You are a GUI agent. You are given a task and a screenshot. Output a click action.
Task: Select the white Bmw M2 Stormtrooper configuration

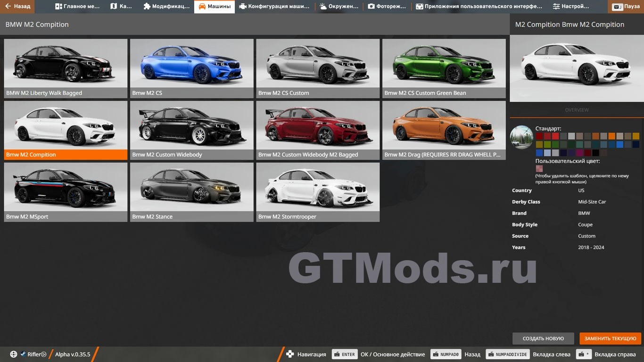[x=318, y=192]
